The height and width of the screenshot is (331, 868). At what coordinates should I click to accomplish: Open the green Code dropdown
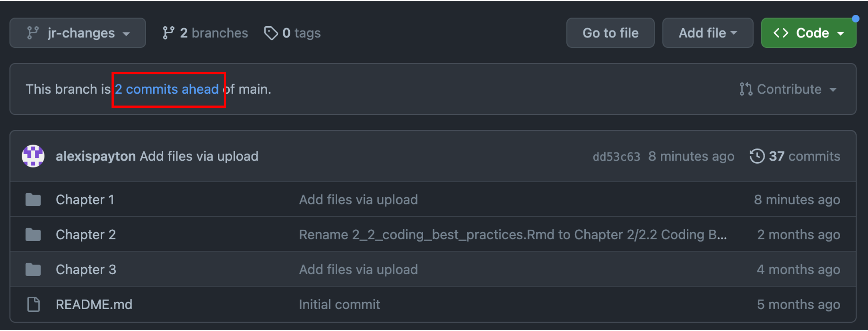coord(808,33)
